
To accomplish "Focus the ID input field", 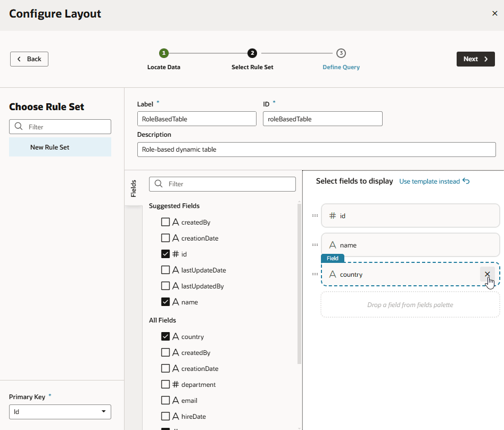I will [323, 119].
